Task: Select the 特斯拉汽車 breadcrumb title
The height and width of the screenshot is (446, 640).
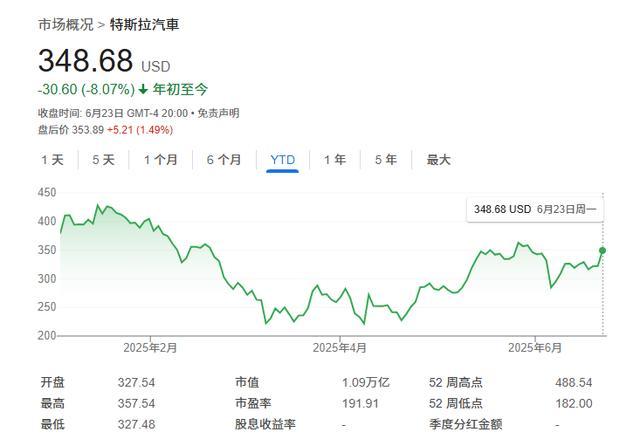Action: [x=144, y=24]
